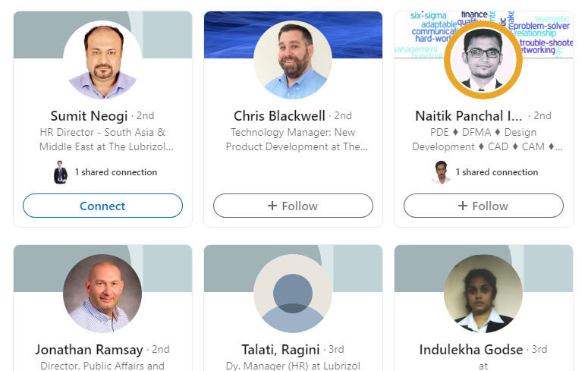Open Jonathan Ramsay's profile photo
This screenshot has width=588, height=371.
point(102,294)
